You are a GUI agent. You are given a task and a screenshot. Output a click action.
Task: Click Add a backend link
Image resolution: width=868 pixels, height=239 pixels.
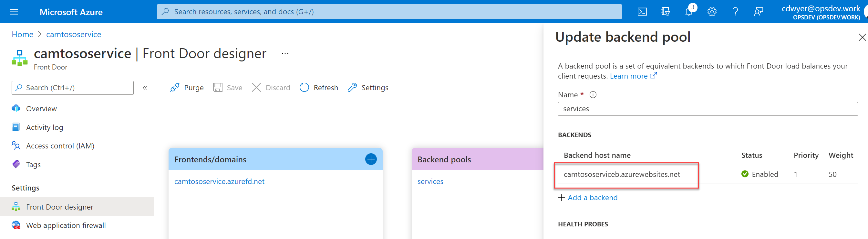592,198
